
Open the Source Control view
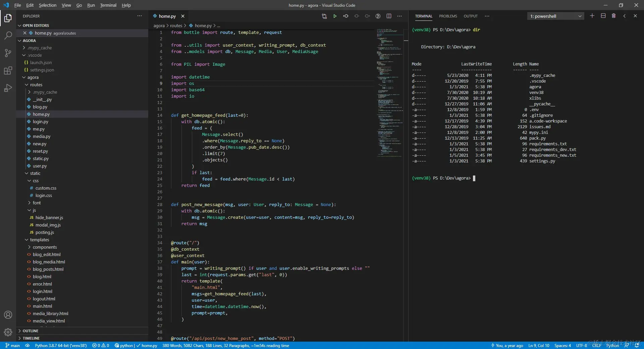8,53
